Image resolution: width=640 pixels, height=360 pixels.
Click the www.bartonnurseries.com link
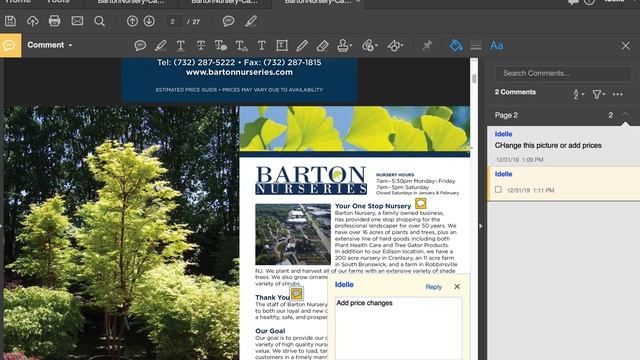tap(239, 72)
